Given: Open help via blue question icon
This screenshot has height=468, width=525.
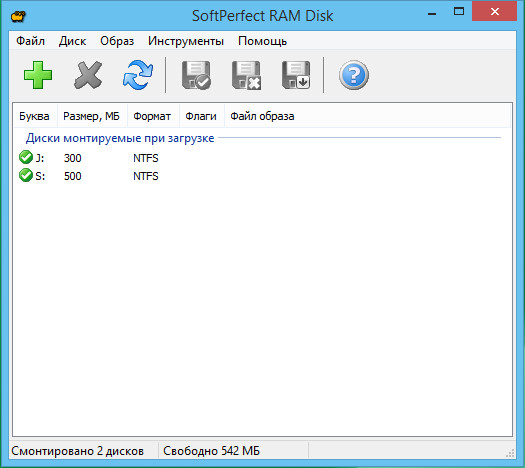Looking at the screenshot, I should point(354,75).
